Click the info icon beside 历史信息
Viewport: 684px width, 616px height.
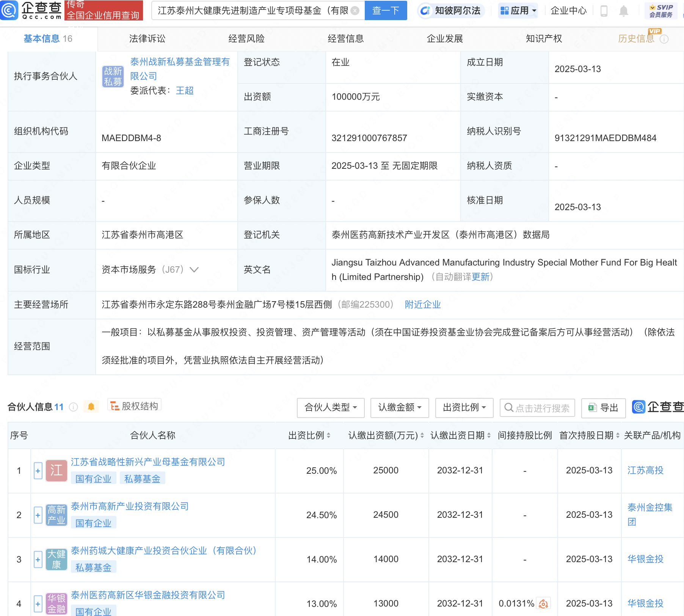pyautogui.click(x=664, y=39)
